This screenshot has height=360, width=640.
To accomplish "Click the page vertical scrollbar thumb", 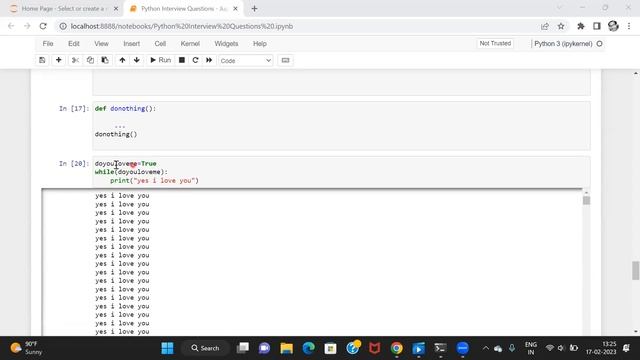I will click(636, 271).
